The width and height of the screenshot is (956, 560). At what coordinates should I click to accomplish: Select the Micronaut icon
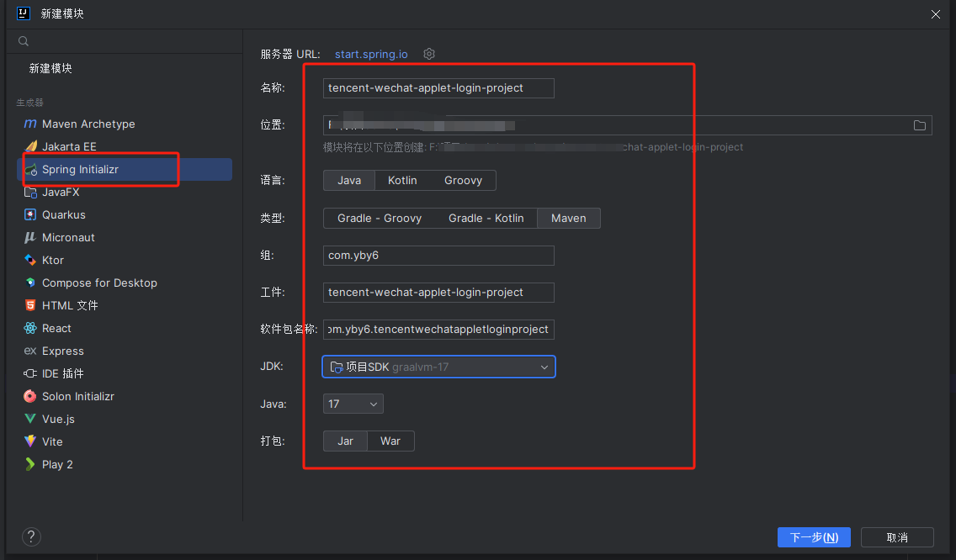tap(30, 237)
